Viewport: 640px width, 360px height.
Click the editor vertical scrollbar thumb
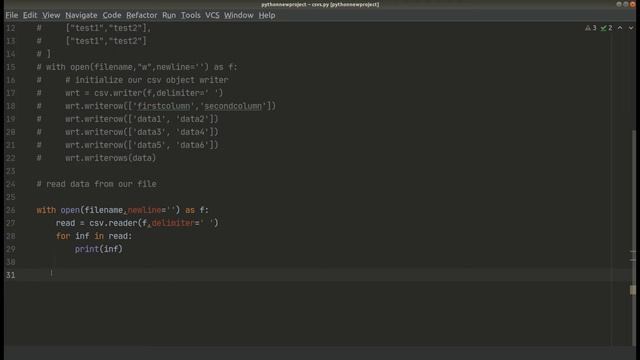(633, 237)
